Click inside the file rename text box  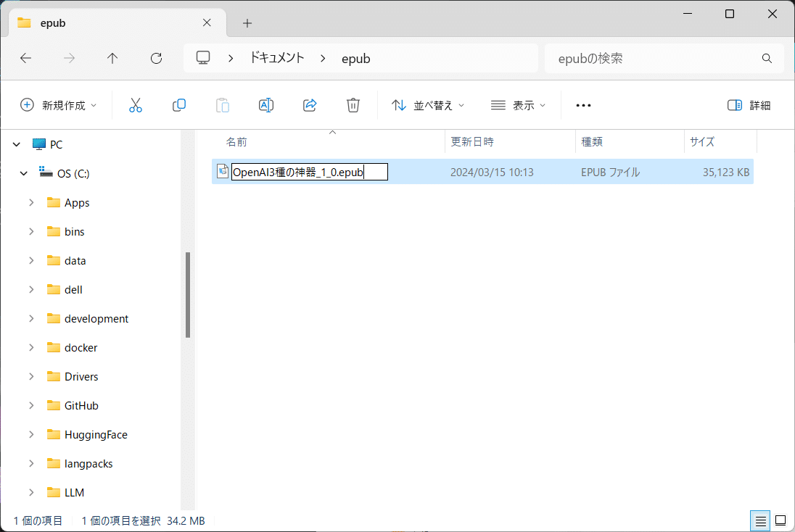coord(309,172)
